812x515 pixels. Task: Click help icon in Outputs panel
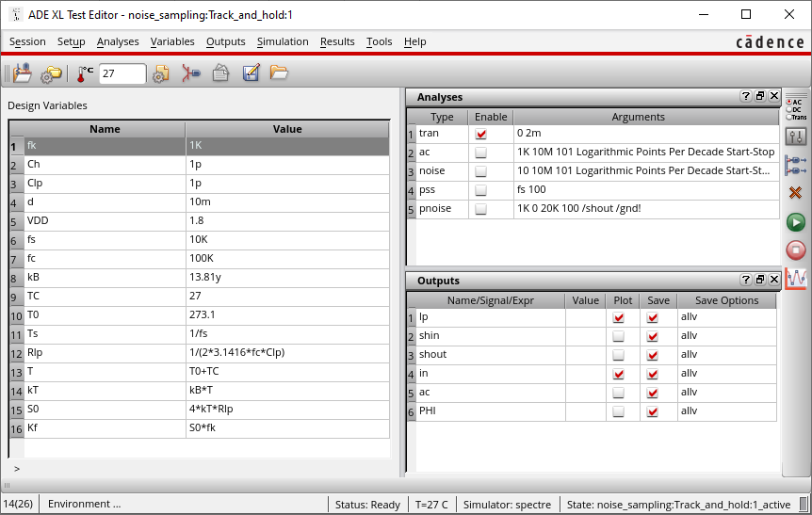coord(746,280)
